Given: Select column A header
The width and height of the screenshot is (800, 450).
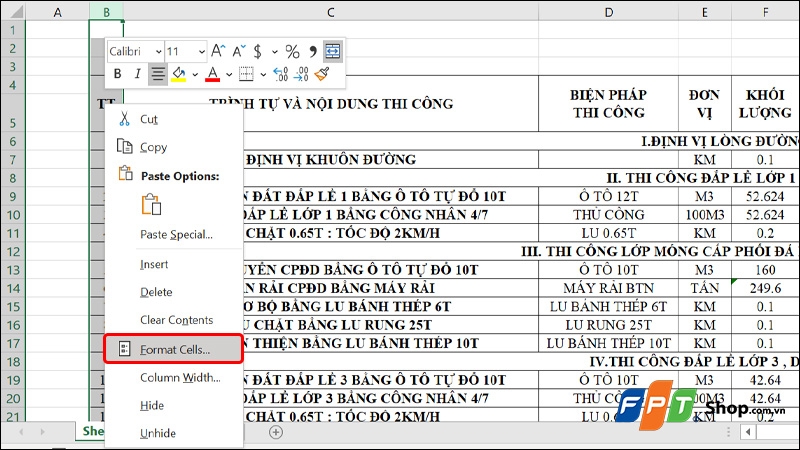Looking at the screenshot, I should pyautogui.click(x=57, y=12).
